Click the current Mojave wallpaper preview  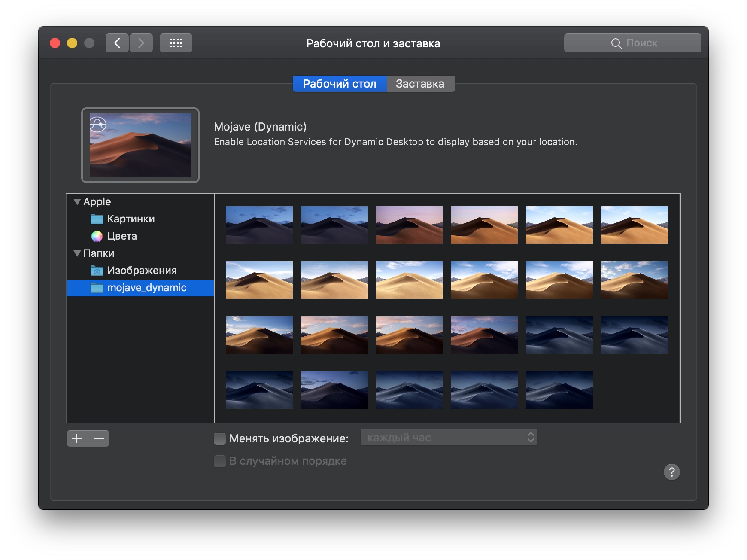140,145
